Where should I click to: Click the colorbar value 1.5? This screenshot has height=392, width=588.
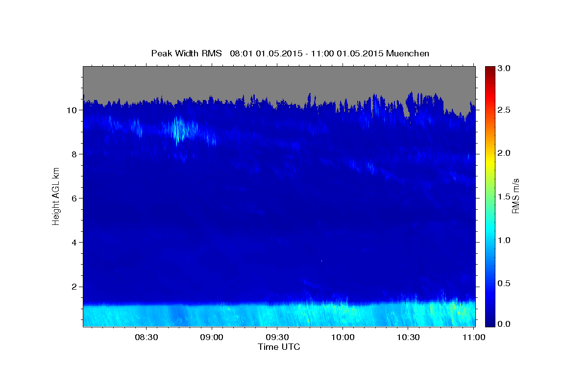tap(504, 196)
